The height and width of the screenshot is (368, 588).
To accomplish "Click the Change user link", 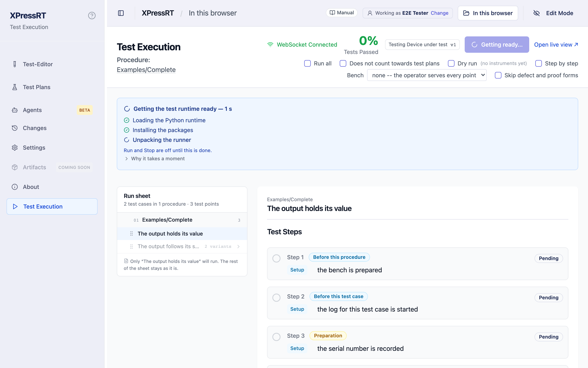I will click(439, 13).
